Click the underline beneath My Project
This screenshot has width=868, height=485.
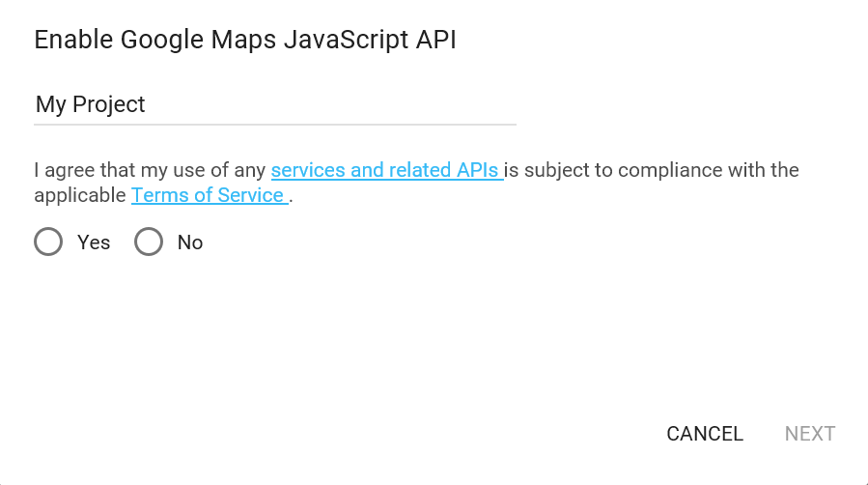point(275,125)
